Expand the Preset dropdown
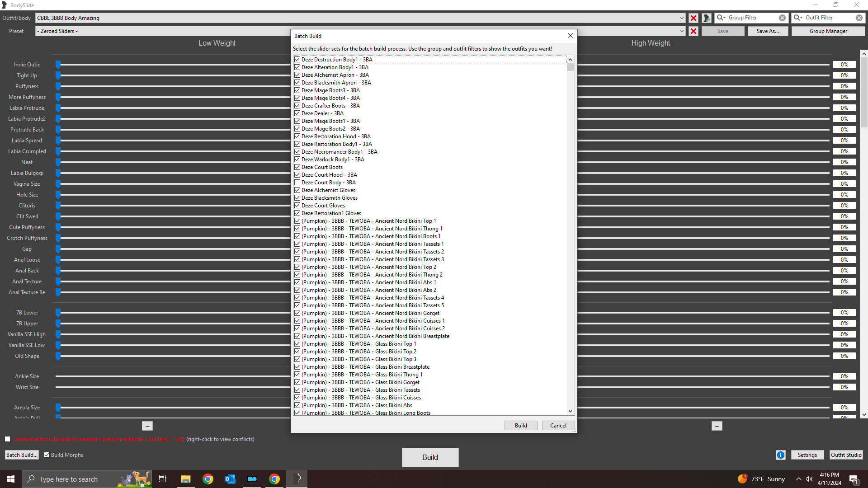 [682, 31]
